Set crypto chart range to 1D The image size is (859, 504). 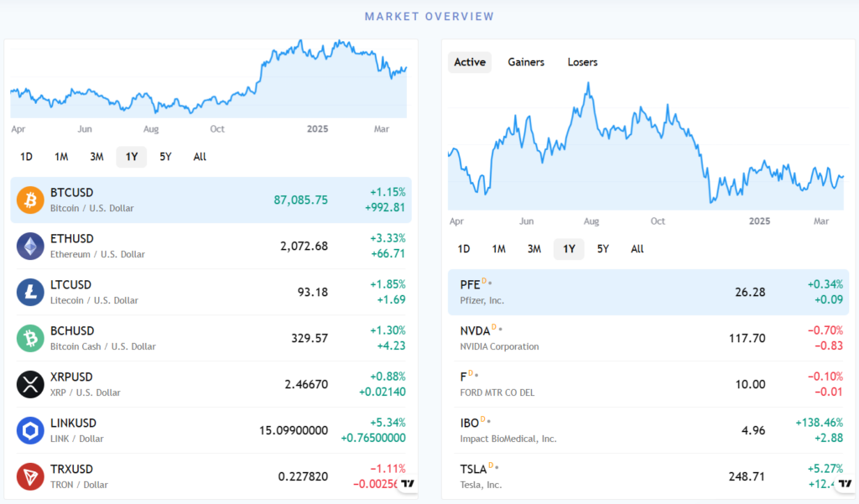tap(27, 157)
